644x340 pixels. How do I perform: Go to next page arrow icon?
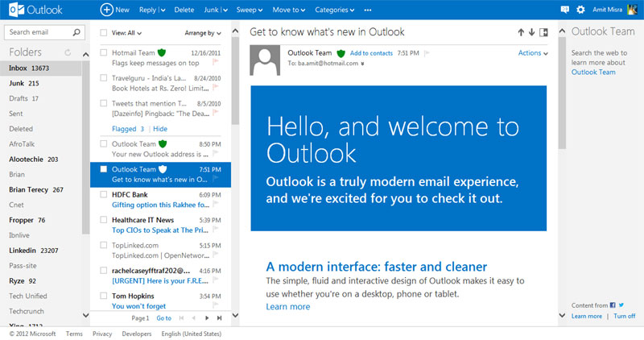(207, 317)
